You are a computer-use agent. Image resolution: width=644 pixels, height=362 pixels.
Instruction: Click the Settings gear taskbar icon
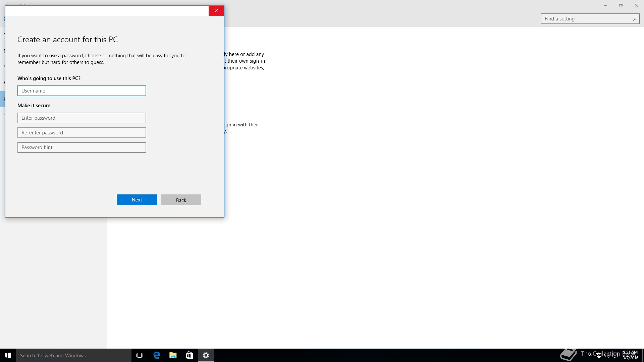click(206, 355)
